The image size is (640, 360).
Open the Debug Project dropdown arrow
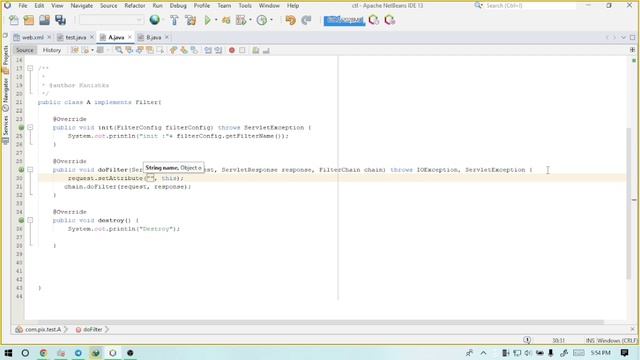pos(250,20)
